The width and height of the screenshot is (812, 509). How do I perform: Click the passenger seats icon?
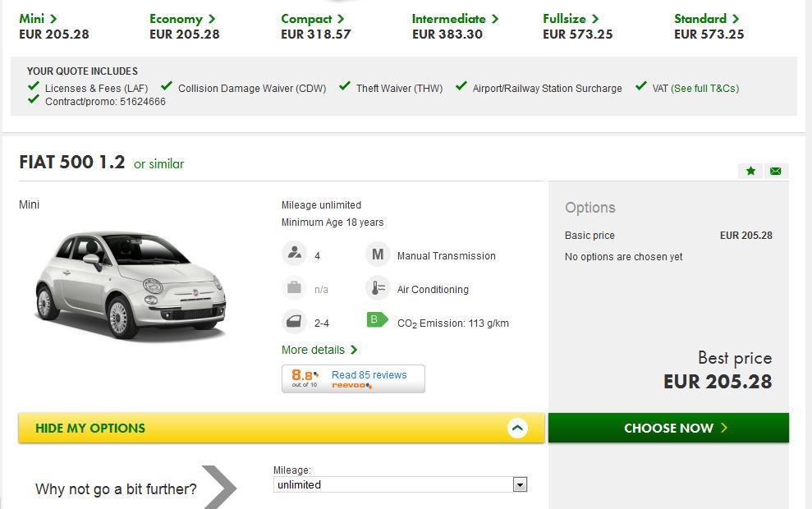(x=295, y=254)
